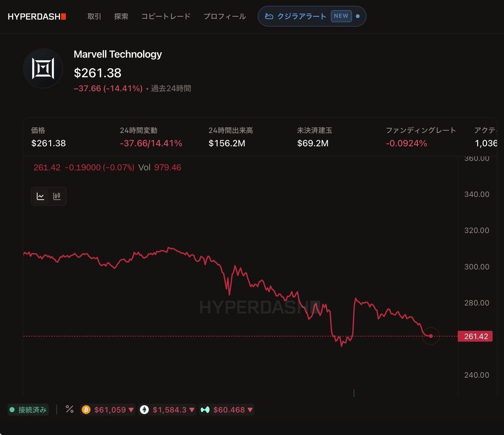Click the 24時間変動 stat value

tap(151, 143)
